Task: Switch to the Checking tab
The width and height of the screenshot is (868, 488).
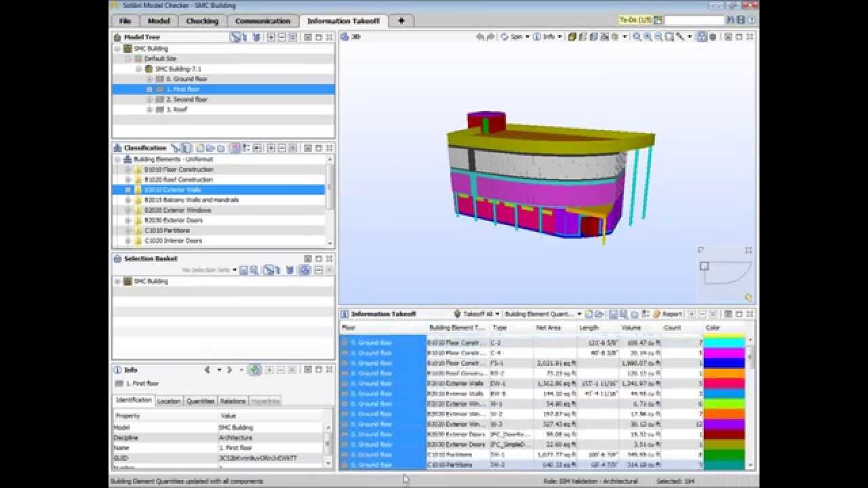Action: 202,21
